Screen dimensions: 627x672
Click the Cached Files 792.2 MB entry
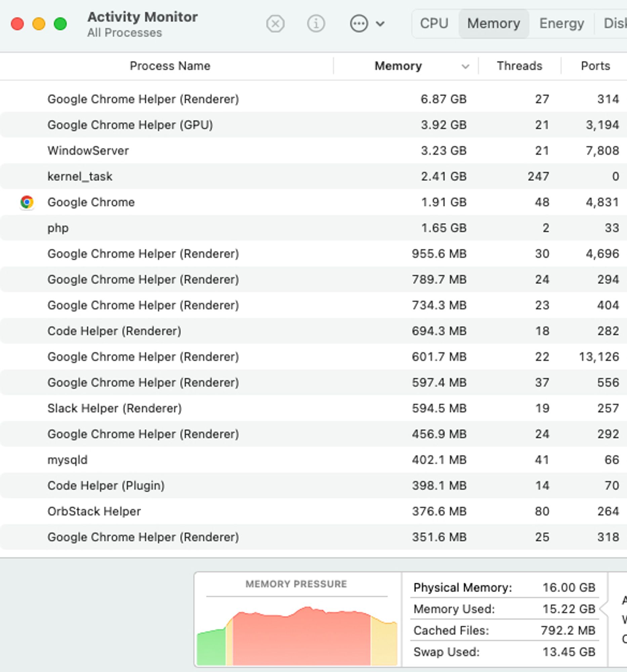(504, 630)
